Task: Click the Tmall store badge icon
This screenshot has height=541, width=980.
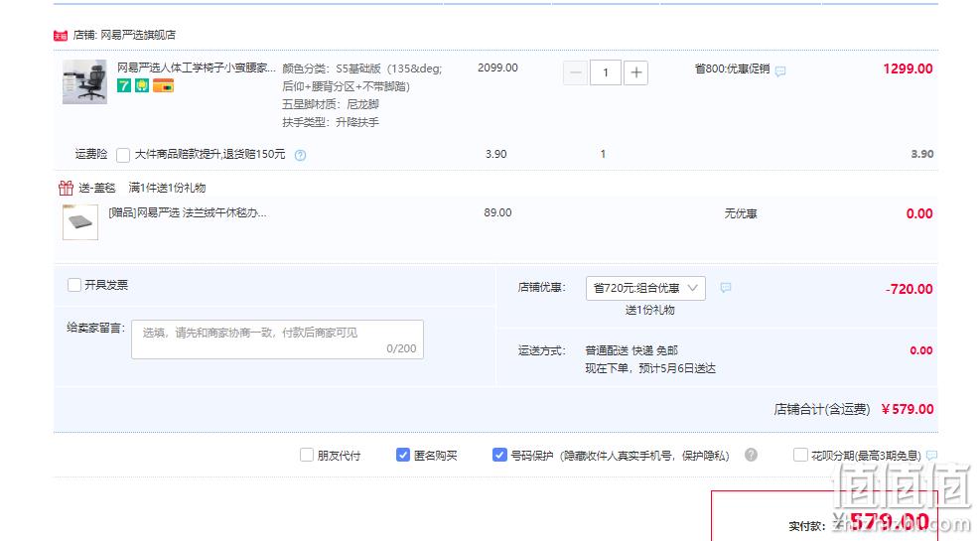Action: coord(60,36)
